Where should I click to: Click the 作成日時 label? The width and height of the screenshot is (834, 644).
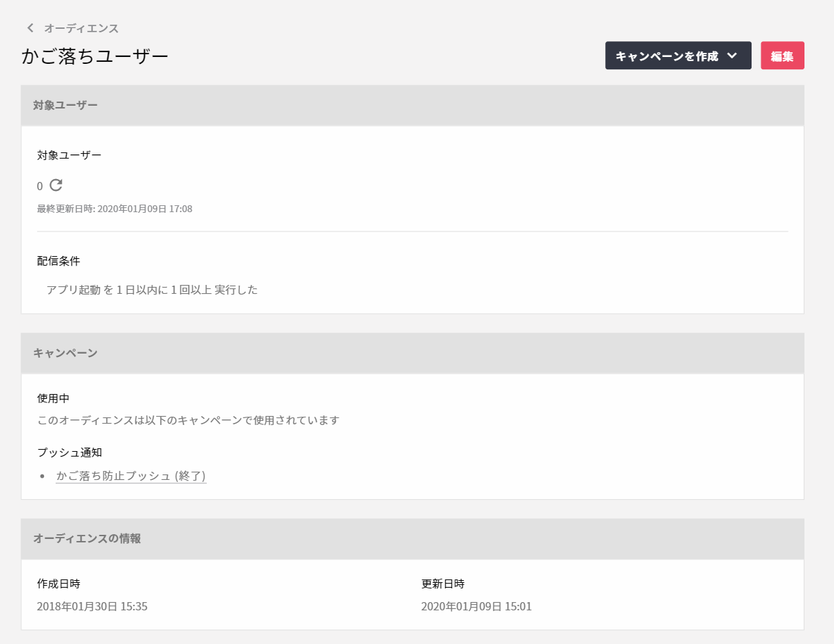[x=58, y=584]
